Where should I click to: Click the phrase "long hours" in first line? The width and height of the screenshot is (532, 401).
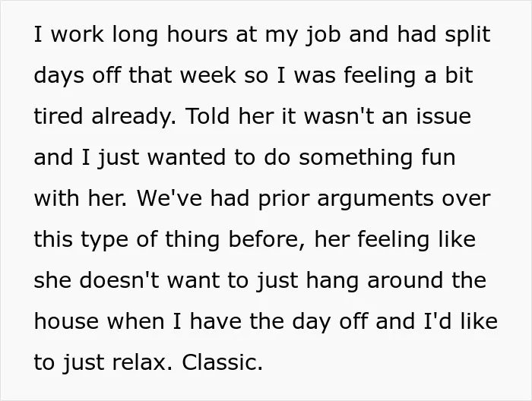(x=169, y=35)
